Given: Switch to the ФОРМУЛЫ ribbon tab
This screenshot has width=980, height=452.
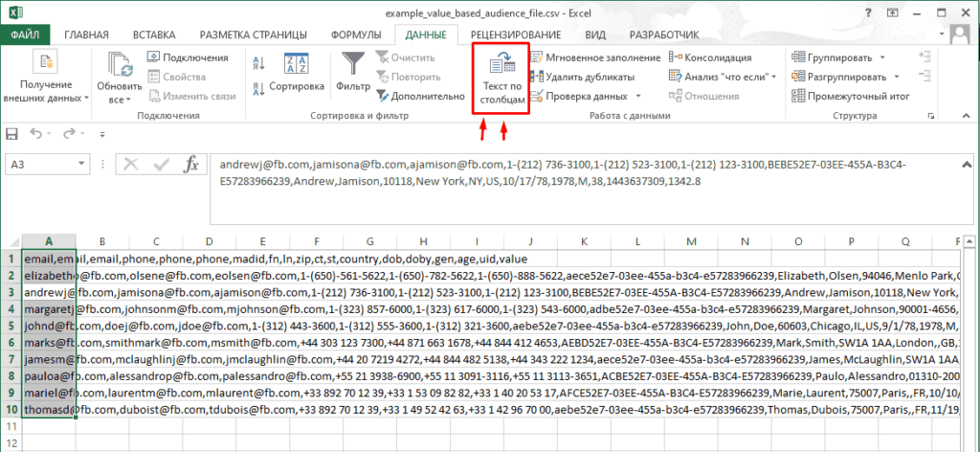Looking at the screenshot, I should click(355, 34).
